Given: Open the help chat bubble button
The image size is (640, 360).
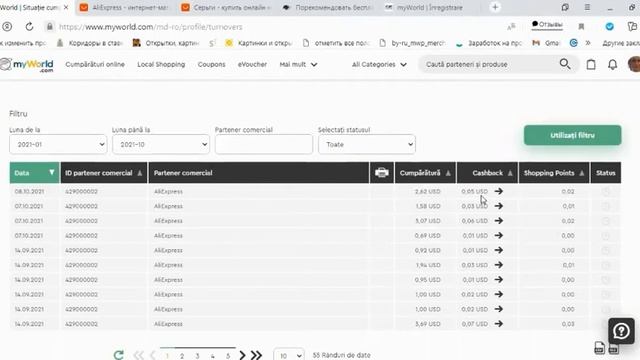Looking at the screenshot, I should (x=621, y=331).
